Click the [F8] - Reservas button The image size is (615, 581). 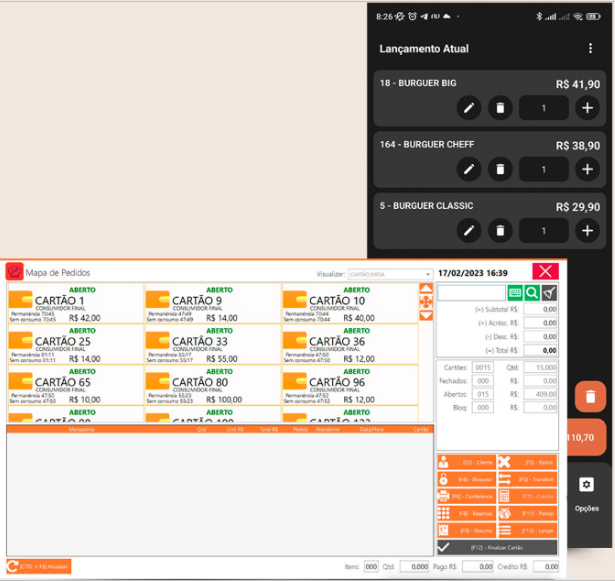point(466,513)
